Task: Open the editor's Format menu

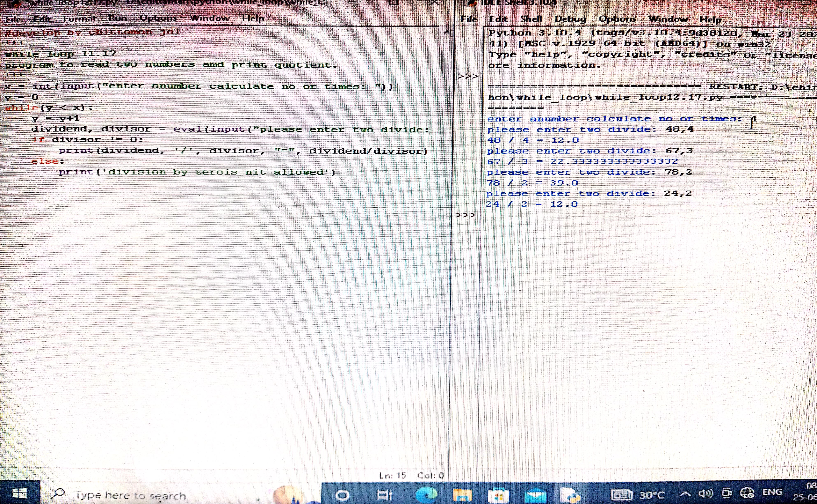Action: point(80,19)
